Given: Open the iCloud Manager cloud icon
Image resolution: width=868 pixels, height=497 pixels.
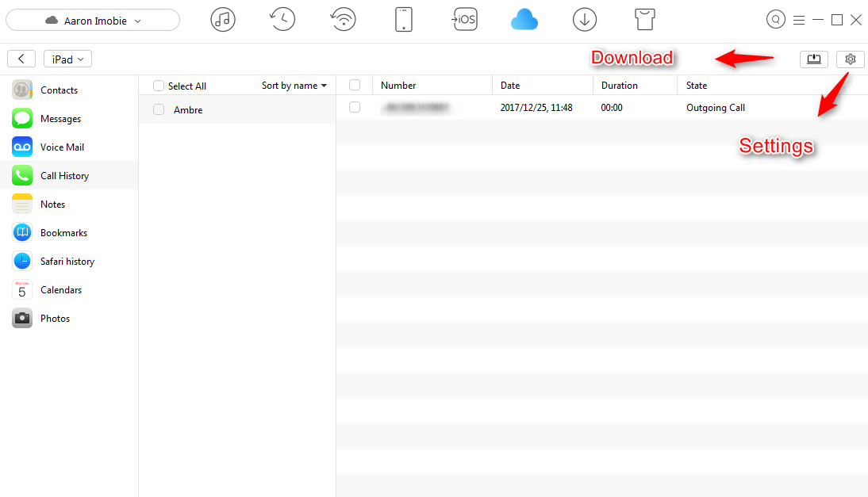Looking at the screenshot, I should pos(524,19).
